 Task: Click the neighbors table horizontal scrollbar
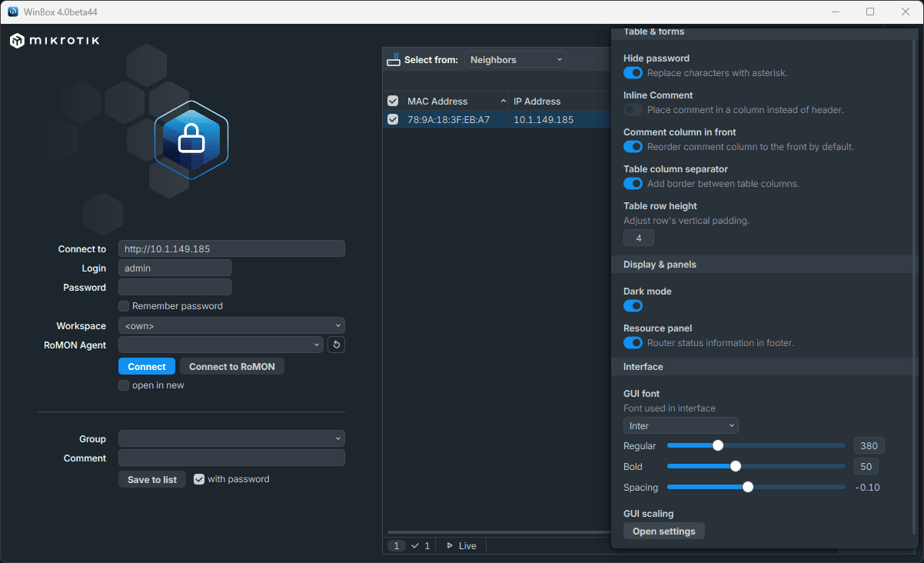[x=498, y=532]
